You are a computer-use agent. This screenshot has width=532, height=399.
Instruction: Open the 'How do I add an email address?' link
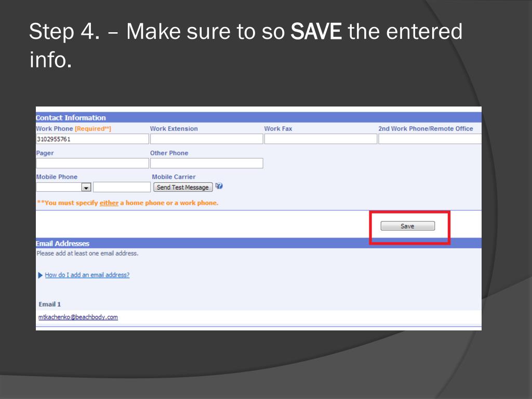tap(87, 275)
